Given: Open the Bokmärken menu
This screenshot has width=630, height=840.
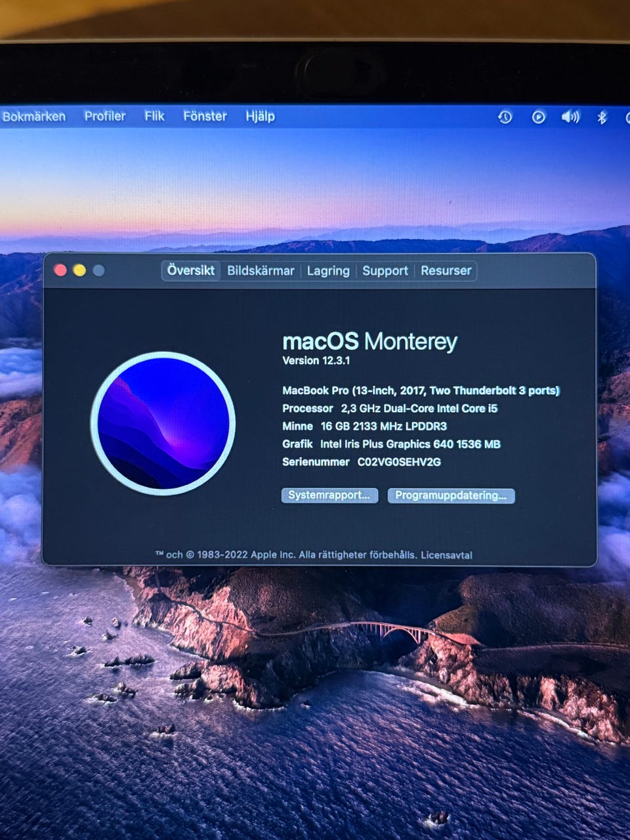Looking at the screenshot, I should [x=33, y=117].
